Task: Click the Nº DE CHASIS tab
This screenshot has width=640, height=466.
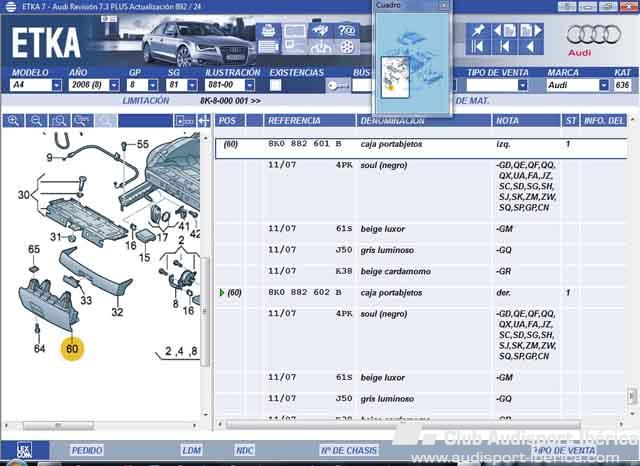Action: (349, 450)
